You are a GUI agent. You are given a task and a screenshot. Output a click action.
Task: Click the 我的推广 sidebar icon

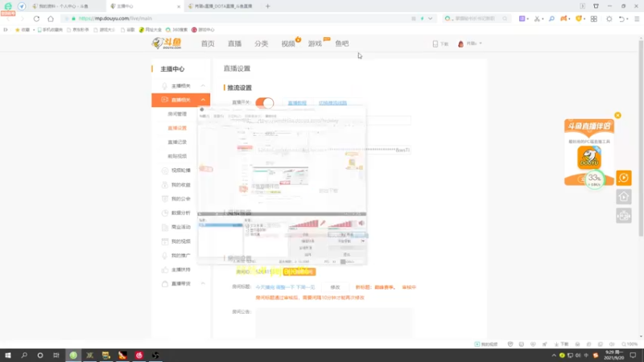(165, 255)
